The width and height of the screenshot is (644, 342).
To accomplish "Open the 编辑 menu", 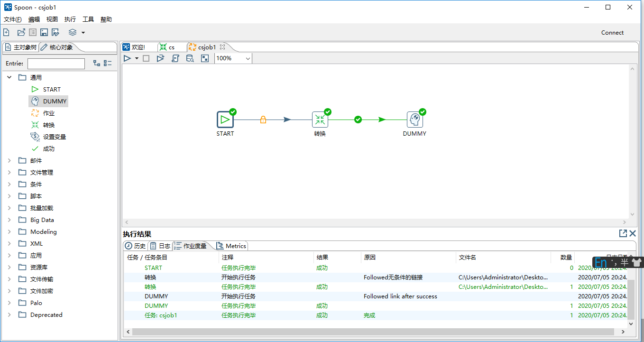I will [x=34, y=19].
